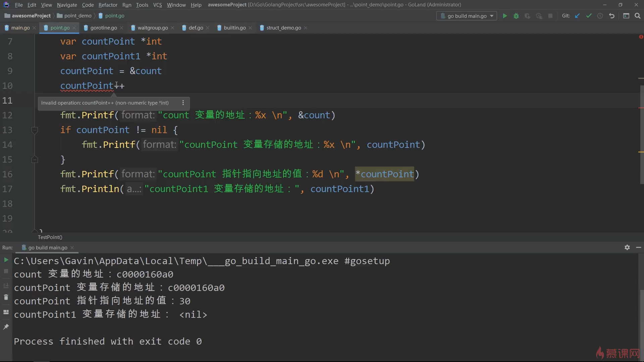Switch to the gorotine.go tab
The width and height of the screenshot is (644, 362).
click(103, 28)
